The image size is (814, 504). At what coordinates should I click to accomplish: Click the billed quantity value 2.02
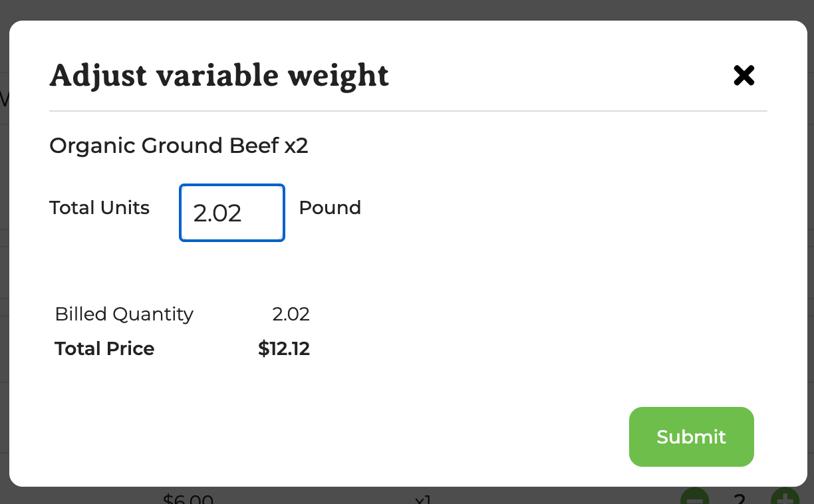pos(291,314)
